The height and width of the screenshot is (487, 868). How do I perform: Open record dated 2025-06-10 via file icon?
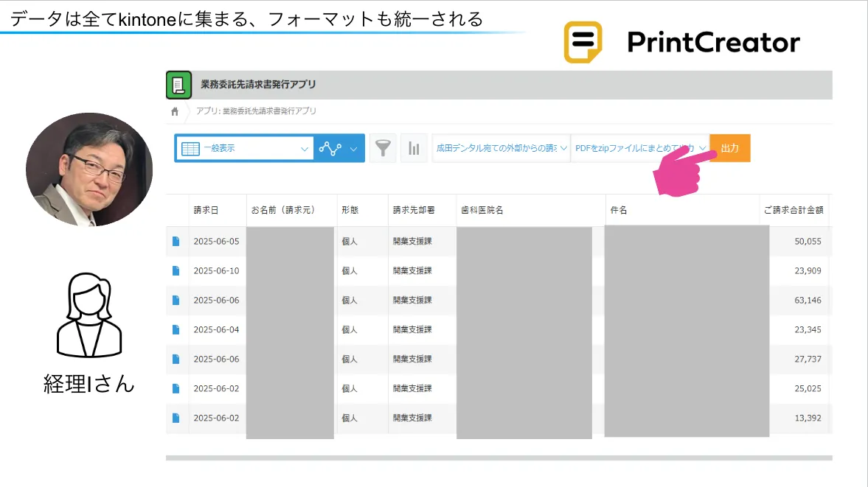(x=176, y=270)
